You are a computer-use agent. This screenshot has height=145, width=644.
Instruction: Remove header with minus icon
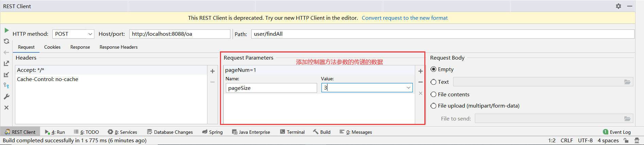[213, 82]
